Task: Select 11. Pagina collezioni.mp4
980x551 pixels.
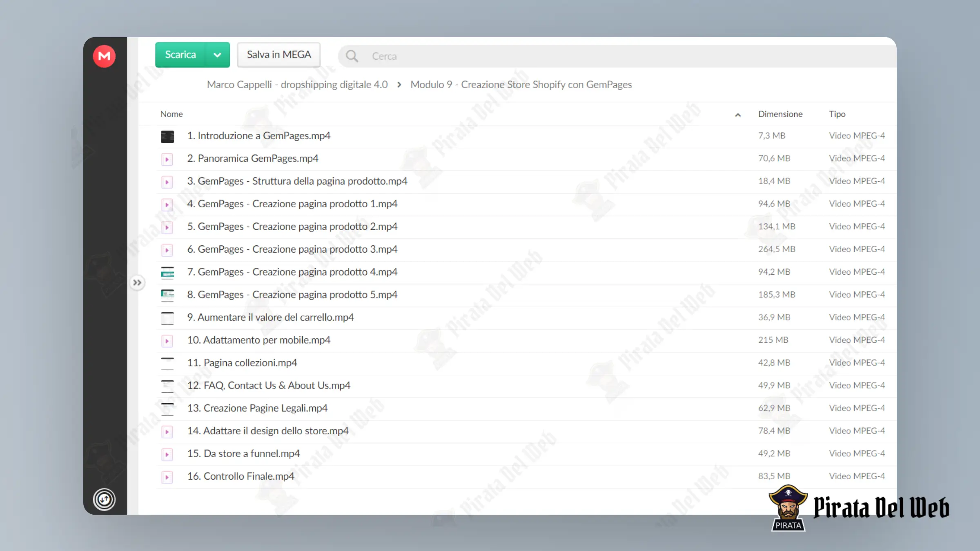Action: coord(242,363)
